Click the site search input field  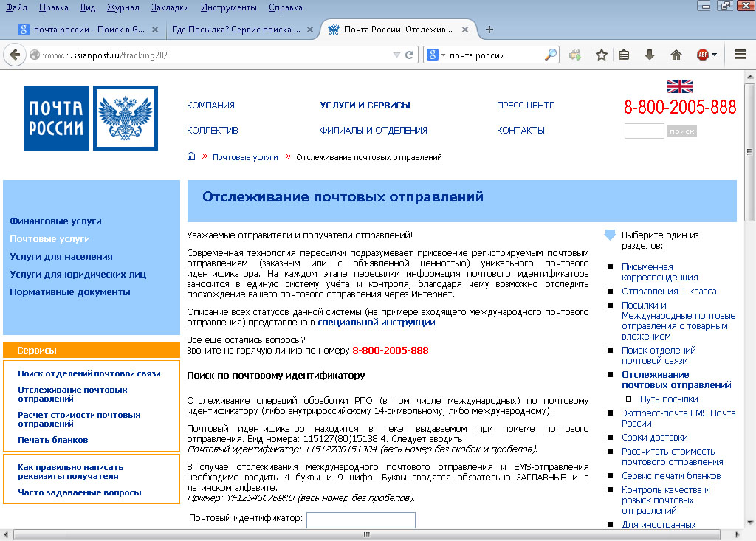[644, 131]
